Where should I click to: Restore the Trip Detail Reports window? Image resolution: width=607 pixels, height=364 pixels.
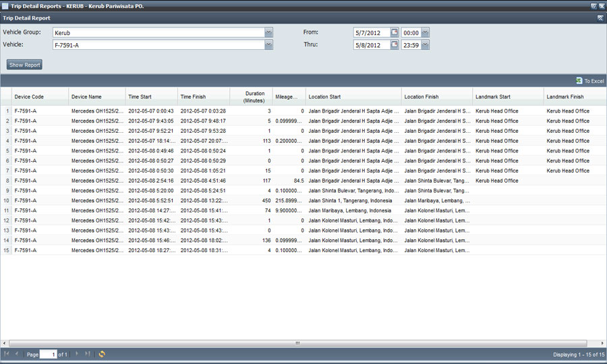(x=594, y=5)
